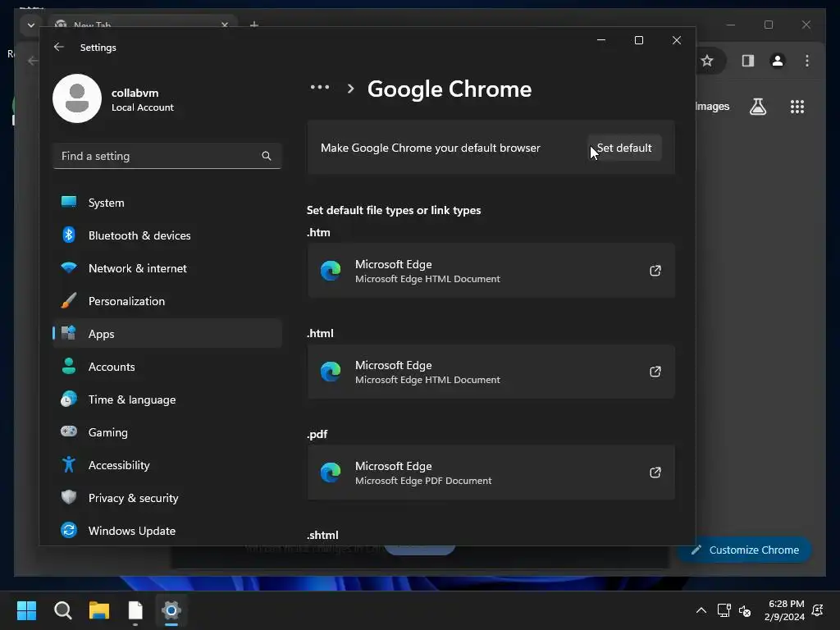Click Customize Chrome button
This screenshot has width=840, height=630.
[745, 550]
